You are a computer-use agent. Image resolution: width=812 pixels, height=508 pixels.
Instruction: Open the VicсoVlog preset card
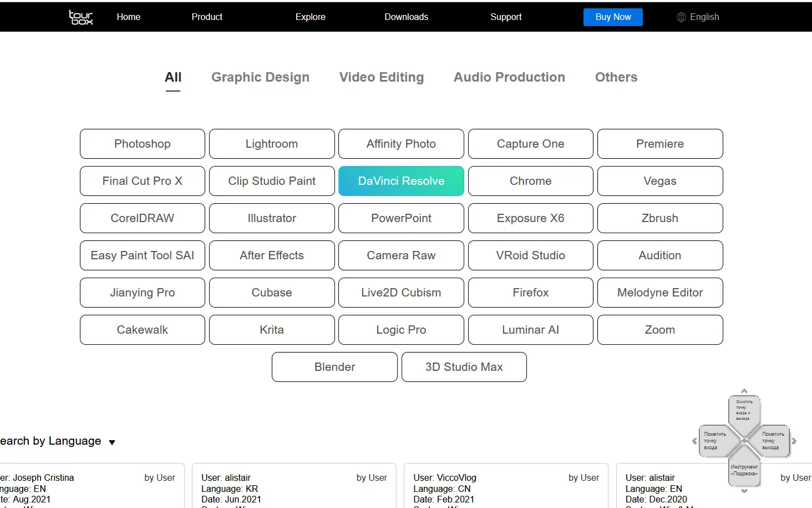(506, 486)
